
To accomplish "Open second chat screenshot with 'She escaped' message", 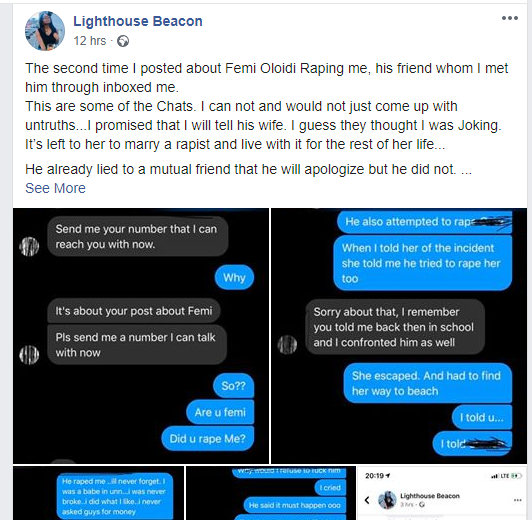I will pos(399,336).
